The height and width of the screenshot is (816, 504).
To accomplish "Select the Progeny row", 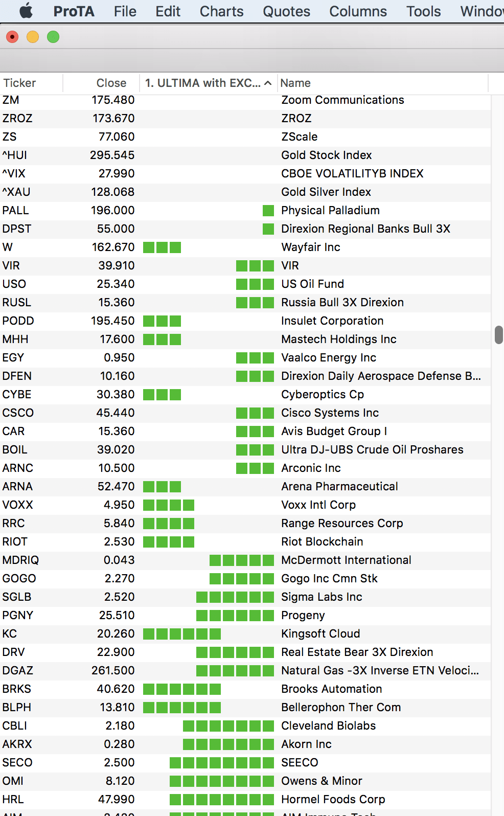I will (245, 615).
